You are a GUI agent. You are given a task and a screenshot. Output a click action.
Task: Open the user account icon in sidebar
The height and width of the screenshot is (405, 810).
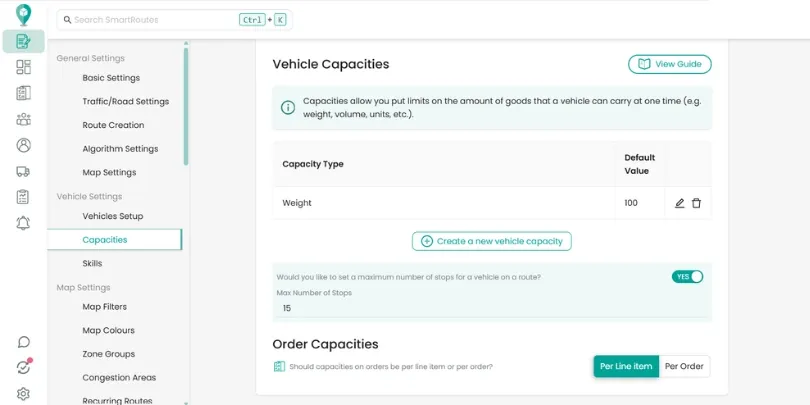23,145
